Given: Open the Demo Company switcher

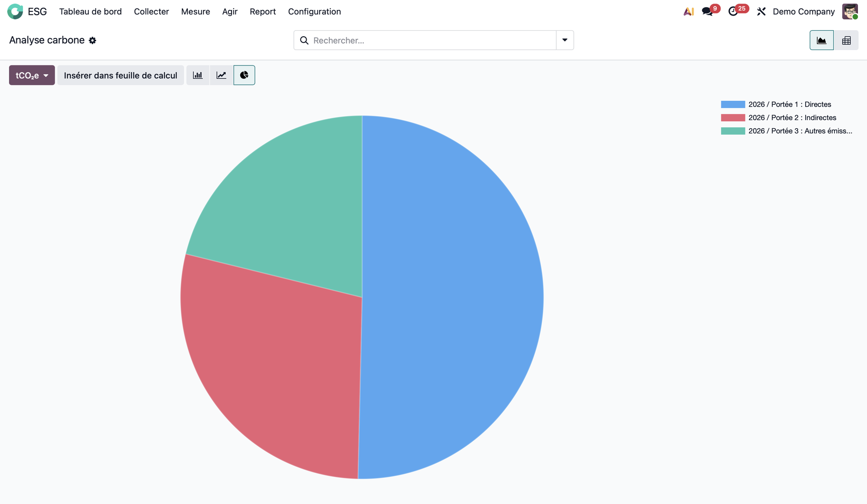Looking at the screenshot, I should tap(803, 11).
